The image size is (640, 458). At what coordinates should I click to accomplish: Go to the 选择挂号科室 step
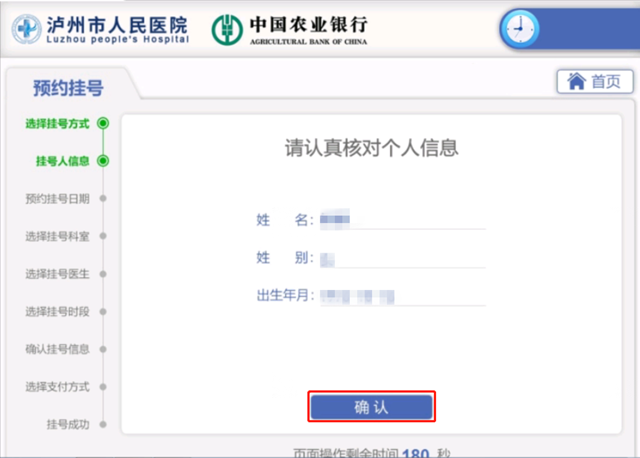click(57, 237)
